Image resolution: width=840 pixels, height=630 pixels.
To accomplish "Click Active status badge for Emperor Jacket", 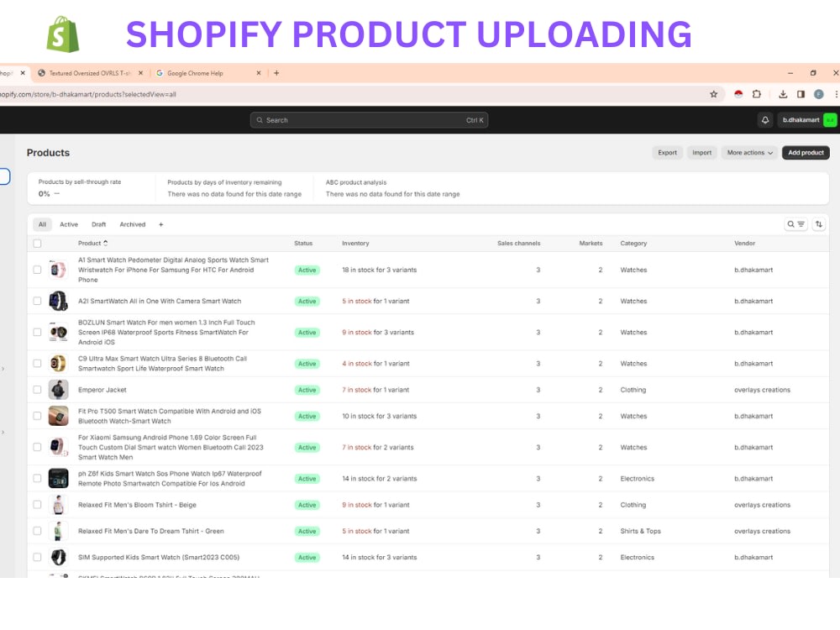I will point(307,390).
